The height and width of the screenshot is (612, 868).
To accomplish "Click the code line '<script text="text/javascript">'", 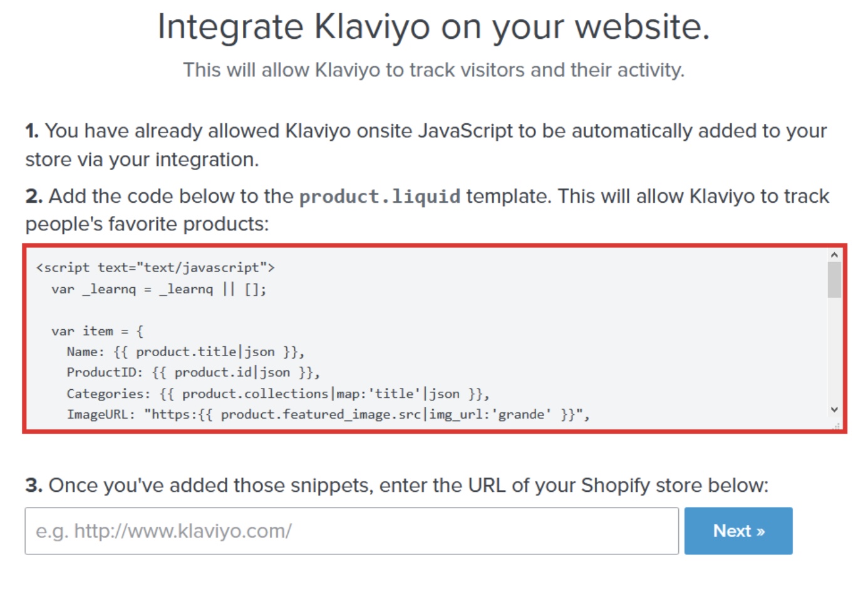I will click(155, 268).
